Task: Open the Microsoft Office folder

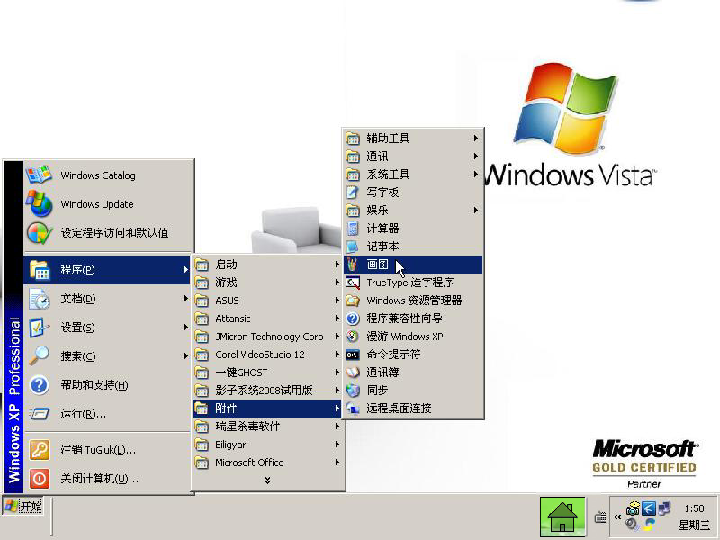Action: pos(267,462)
